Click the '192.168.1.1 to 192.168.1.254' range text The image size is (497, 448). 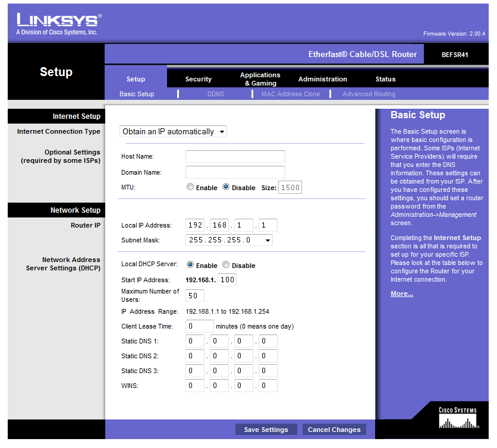(227, 311)
